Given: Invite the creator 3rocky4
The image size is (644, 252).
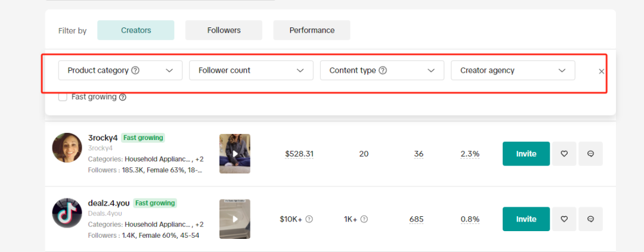Looking at the screenshot, I should pyautogui.click(x=526, y=154).
